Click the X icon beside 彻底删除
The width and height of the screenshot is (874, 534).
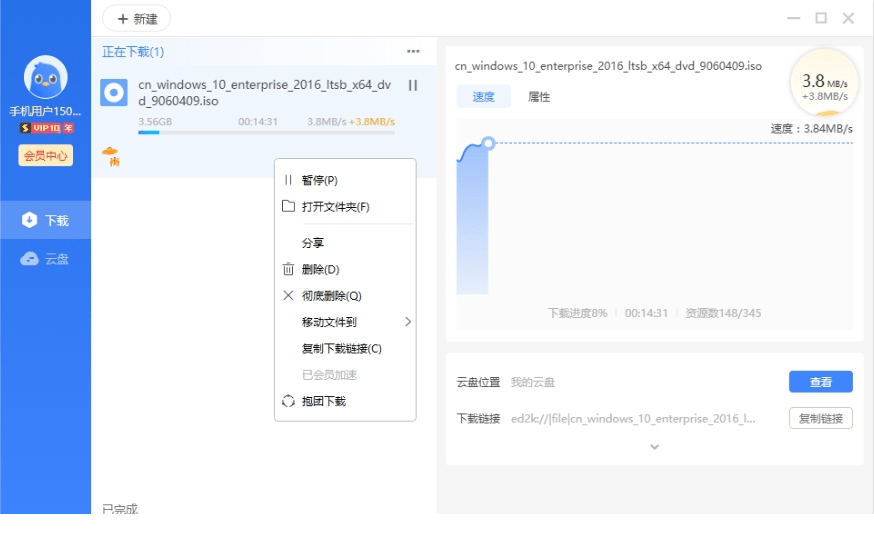click(288, 295)
